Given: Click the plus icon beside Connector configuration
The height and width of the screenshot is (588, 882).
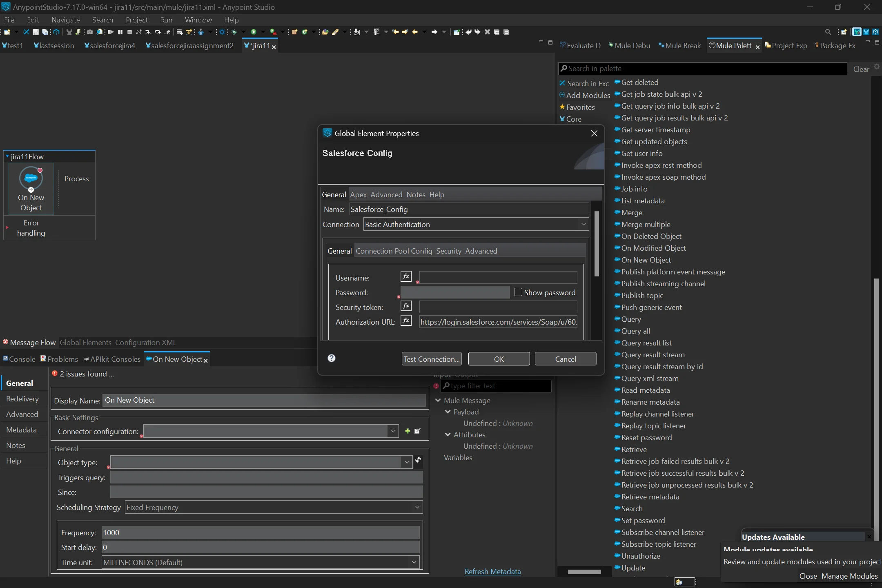Looking at the screenshot, I should pos(408,431).
